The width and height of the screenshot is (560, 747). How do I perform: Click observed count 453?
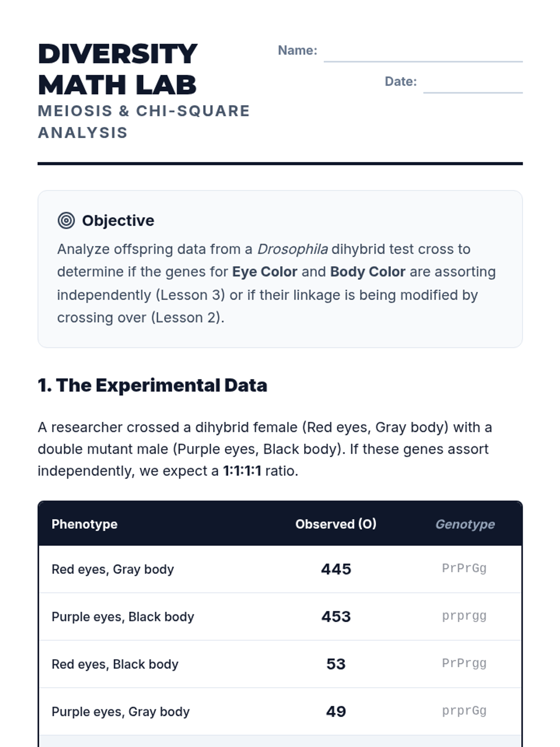click(336, 616)
